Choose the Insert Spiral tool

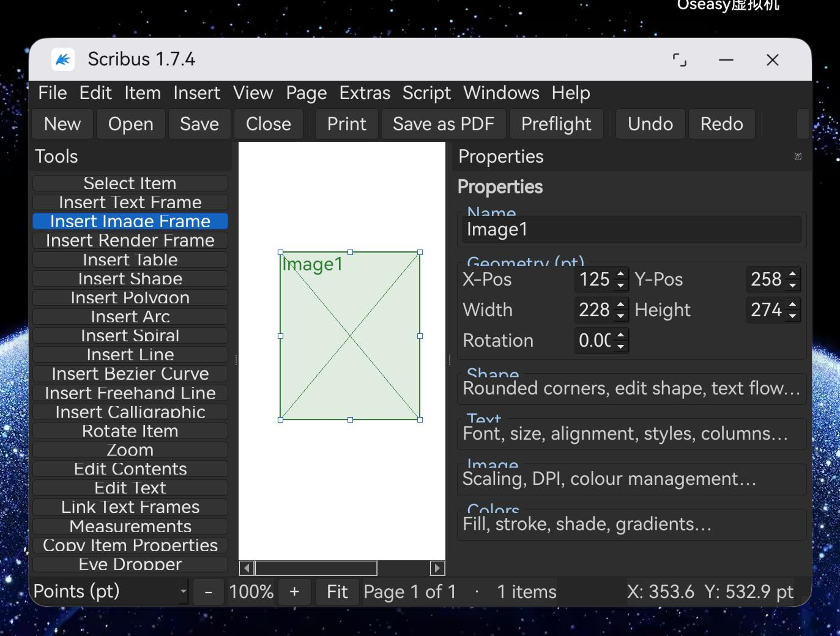(130, 336)
